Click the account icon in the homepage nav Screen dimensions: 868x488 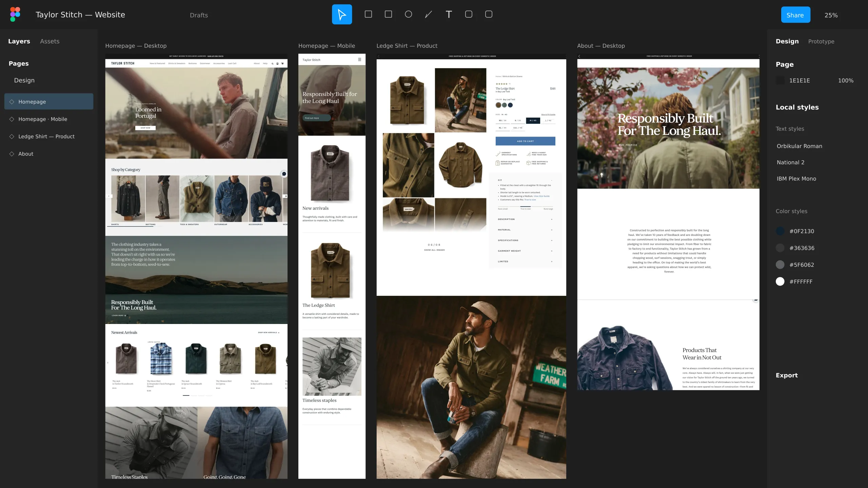277,63
